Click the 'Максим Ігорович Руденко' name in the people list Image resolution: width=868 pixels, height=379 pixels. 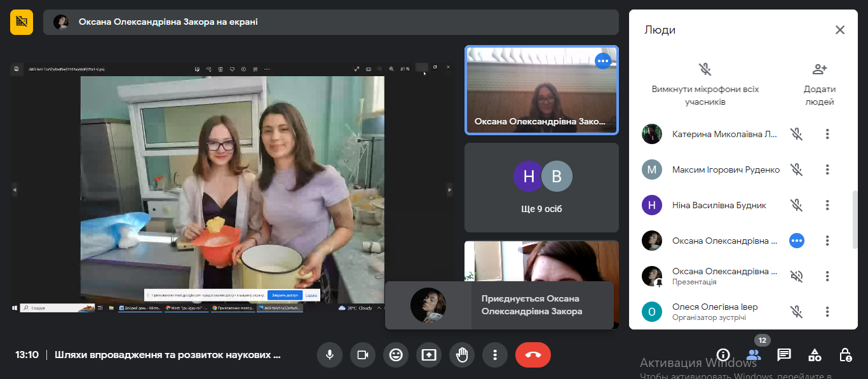click(x=726, y=170)
